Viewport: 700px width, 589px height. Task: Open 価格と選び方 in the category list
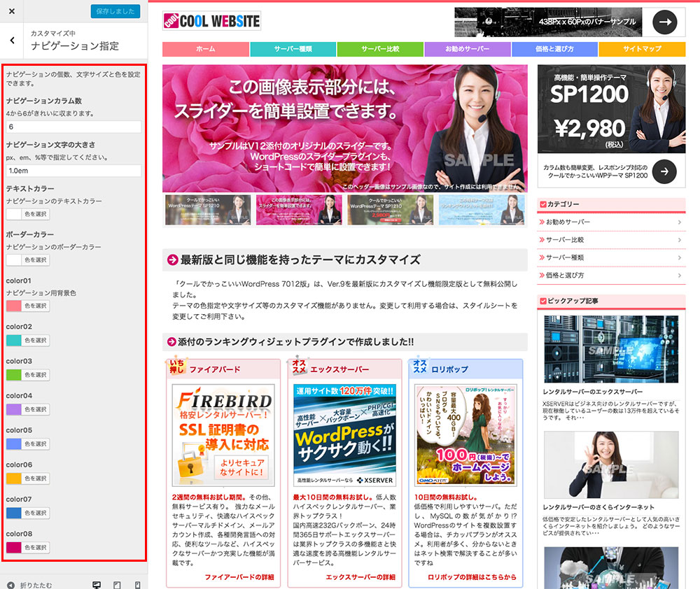(611, 276)
